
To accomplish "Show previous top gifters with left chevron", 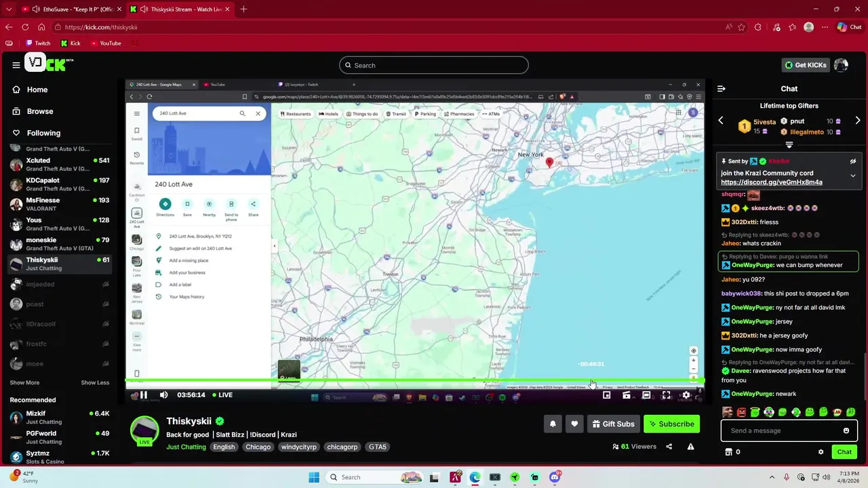I will point(721,121).
